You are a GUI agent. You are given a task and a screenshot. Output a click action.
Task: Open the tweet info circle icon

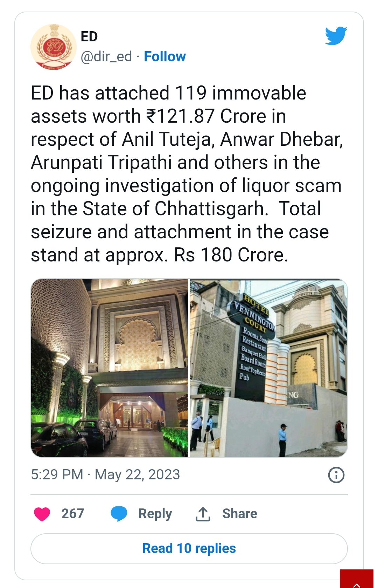coord(336,475)
